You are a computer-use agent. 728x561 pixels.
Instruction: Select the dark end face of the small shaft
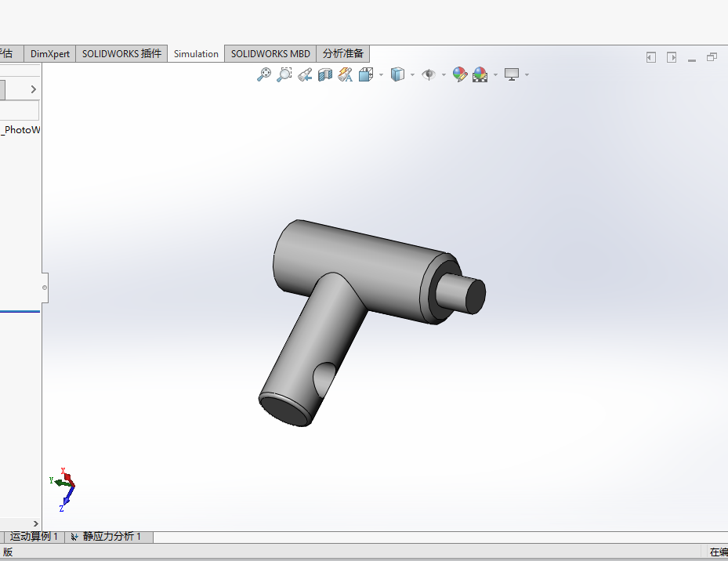[x=476, y=296]
